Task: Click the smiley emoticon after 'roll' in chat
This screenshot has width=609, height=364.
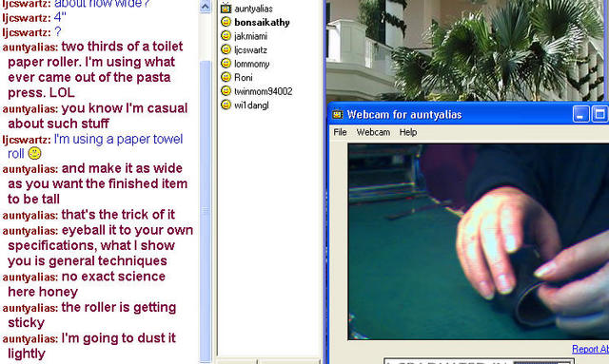Action: [34, 153]
